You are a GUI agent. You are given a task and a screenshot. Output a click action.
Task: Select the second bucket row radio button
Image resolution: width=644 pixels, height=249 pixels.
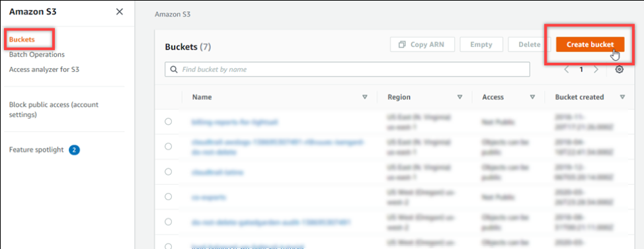168,147
